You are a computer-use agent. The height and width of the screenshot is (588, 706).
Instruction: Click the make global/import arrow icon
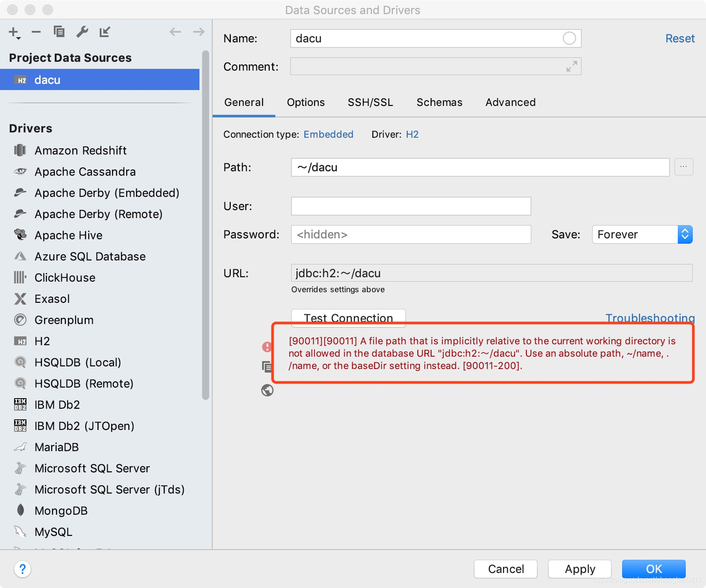point(105,32)
